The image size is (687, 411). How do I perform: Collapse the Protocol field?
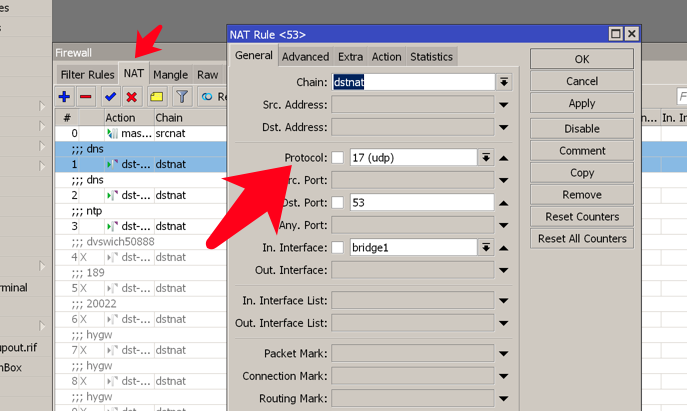504,158
